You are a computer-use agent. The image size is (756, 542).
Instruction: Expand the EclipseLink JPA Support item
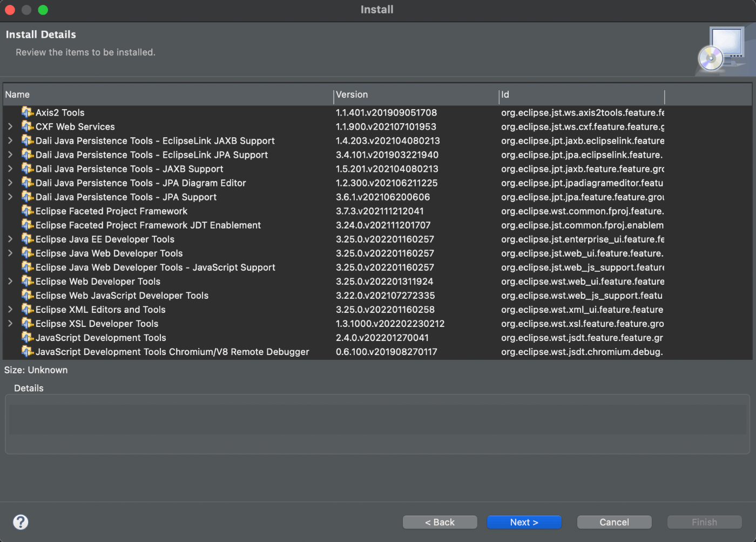(10, 155)
